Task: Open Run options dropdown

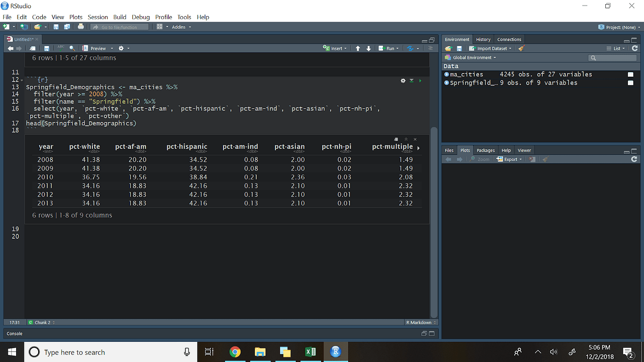Action: pyautogui.click(x=397, y=48)
